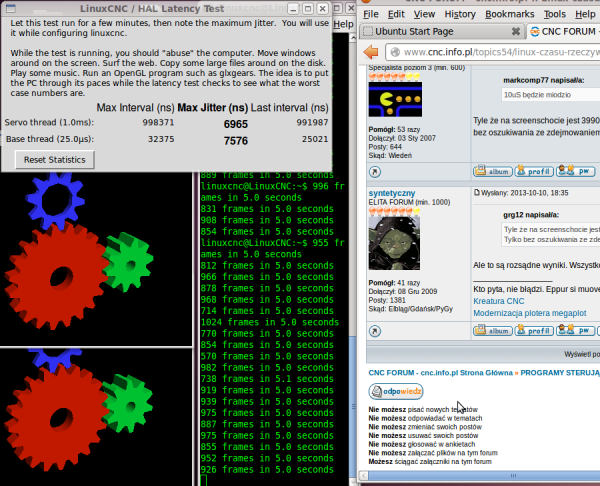Open the terminal window Help menu
The height and width of the screenshot is (486, 600).
343,24
